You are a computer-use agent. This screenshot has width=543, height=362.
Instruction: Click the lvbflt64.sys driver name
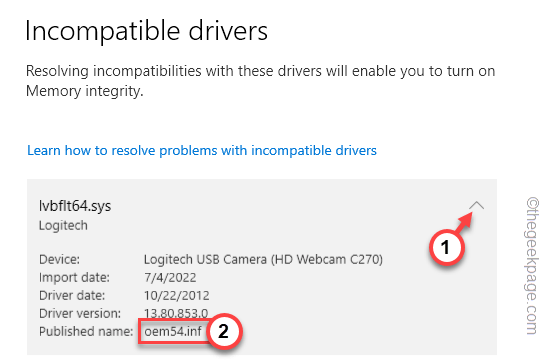(75, 206)
